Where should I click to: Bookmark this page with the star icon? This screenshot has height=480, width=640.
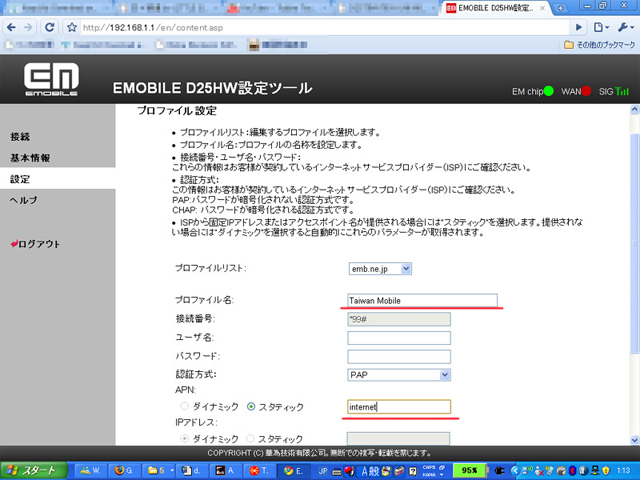point(72,28)
